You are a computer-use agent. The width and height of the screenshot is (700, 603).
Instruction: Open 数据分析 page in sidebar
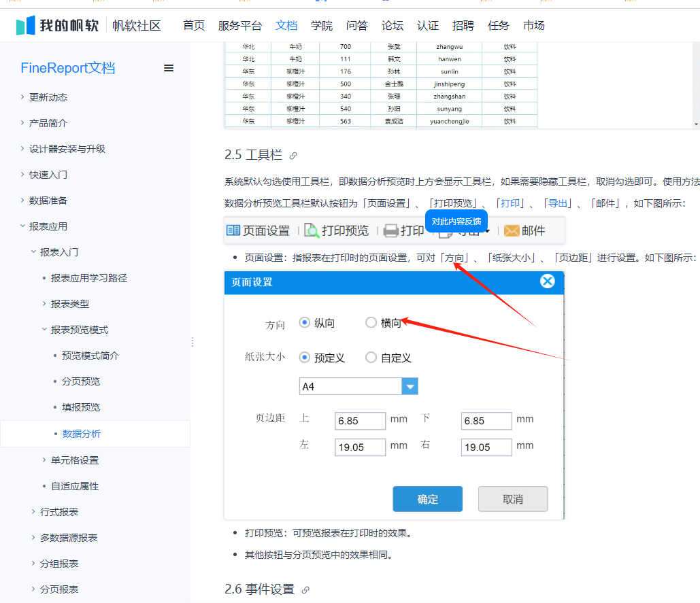tap(82, 434)
